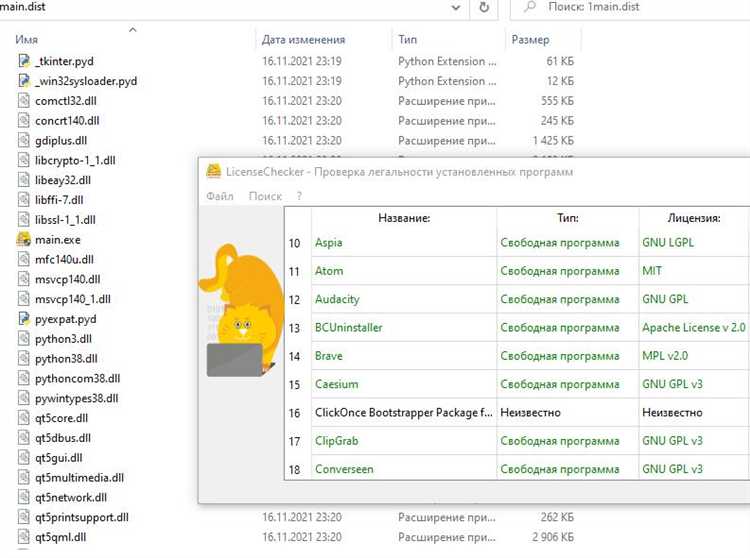This screenshot has width=750, height=558.
Task: Open the Файл menu in LicenseChecker
Action: (x=220, y=196)
